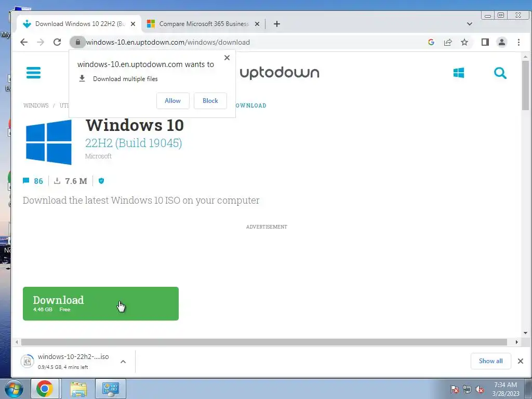
Task: Click the green Download button
Action: [101, 303]
